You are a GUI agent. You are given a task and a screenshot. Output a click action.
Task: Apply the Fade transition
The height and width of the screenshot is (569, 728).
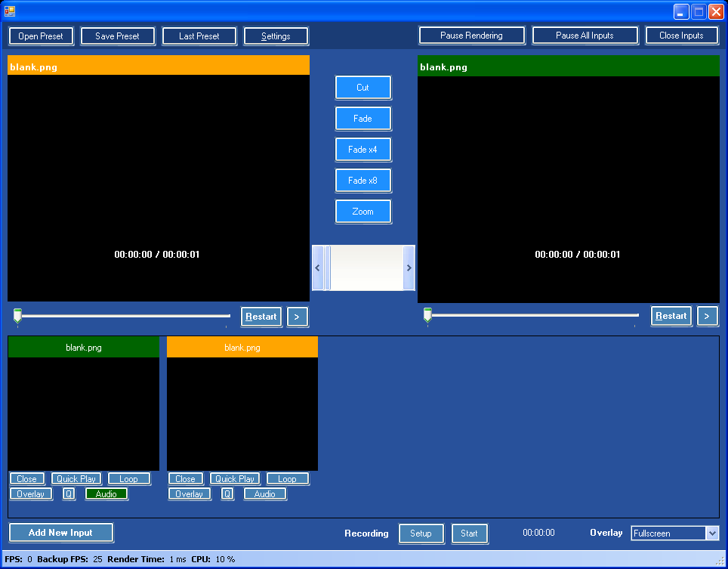click(x=363, y=119)
